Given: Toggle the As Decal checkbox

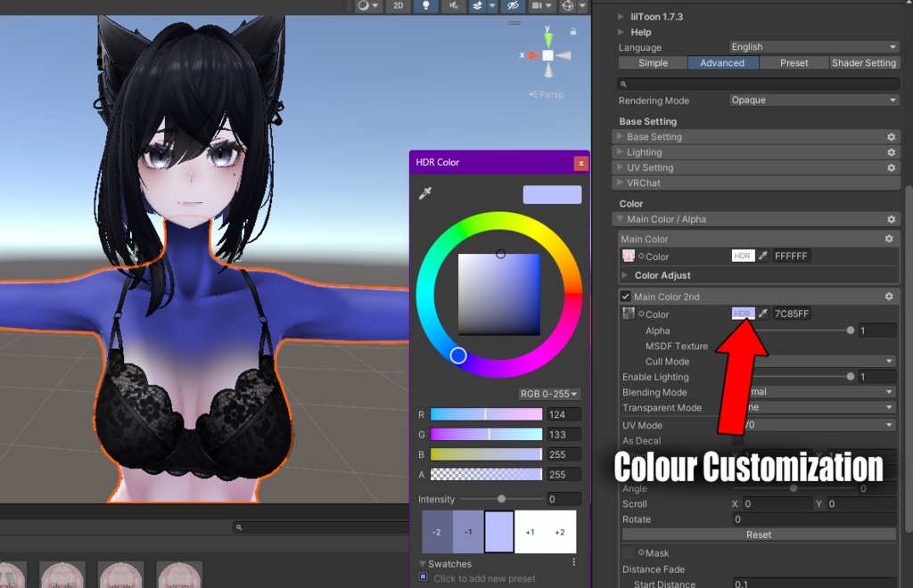Looking at the screenshot, I should tap(737, 441).
